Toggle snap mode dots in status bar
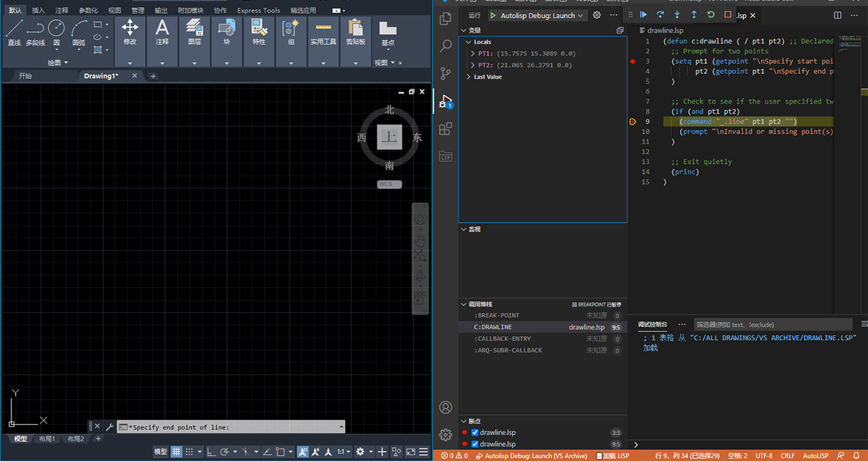Screen dimensions: 868x462 pos(190,451)
